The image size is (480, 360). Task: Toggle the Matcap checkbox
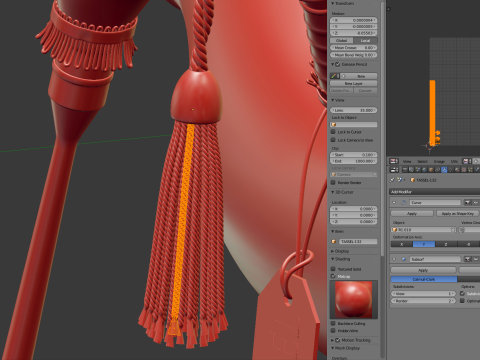[x=333, y=276]
